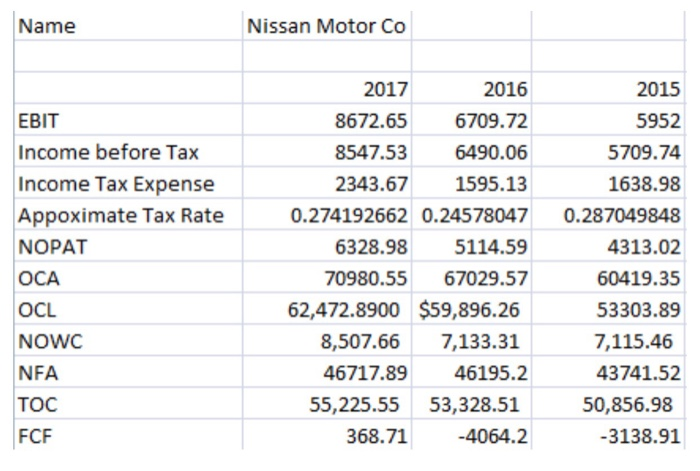Select FCF value -4064.2
The image size is (700, 471).
click(471, 435)
